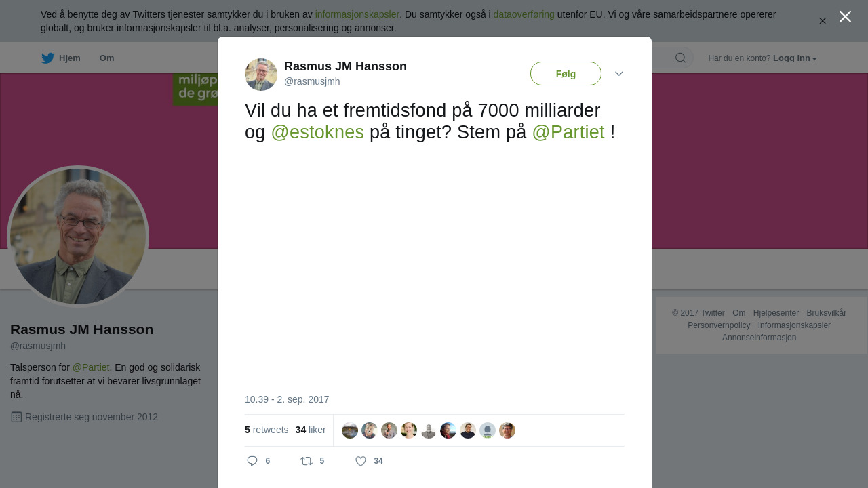Open the @estoknes mention link
The image size is (868, 488).
coord(317,132)
